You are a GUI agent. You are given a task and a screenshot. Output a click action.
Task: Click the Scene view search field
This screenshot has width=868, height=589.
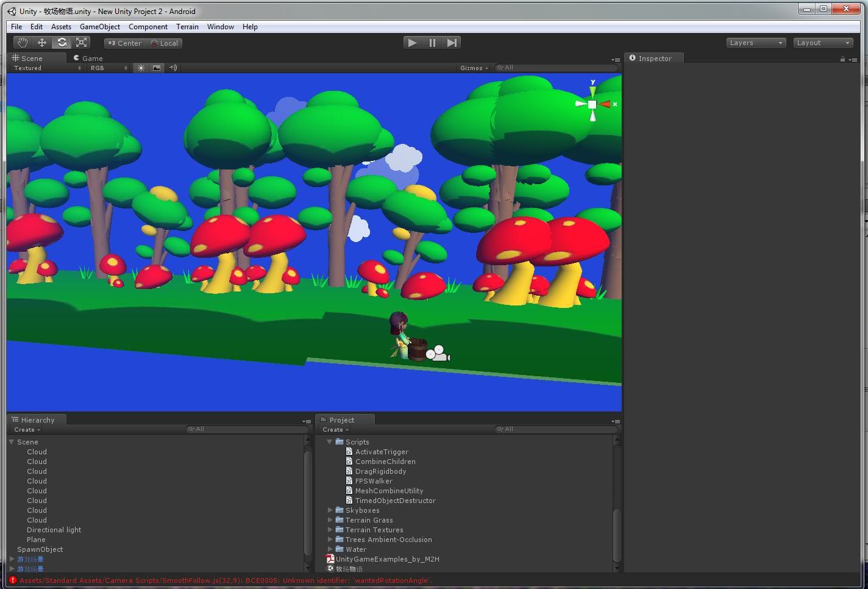coord(556,68)
